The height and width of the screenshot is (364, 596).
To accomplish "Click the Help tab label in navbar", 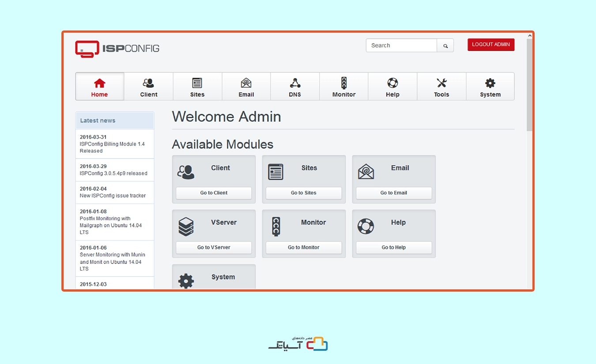I will (x=392, y=94).
